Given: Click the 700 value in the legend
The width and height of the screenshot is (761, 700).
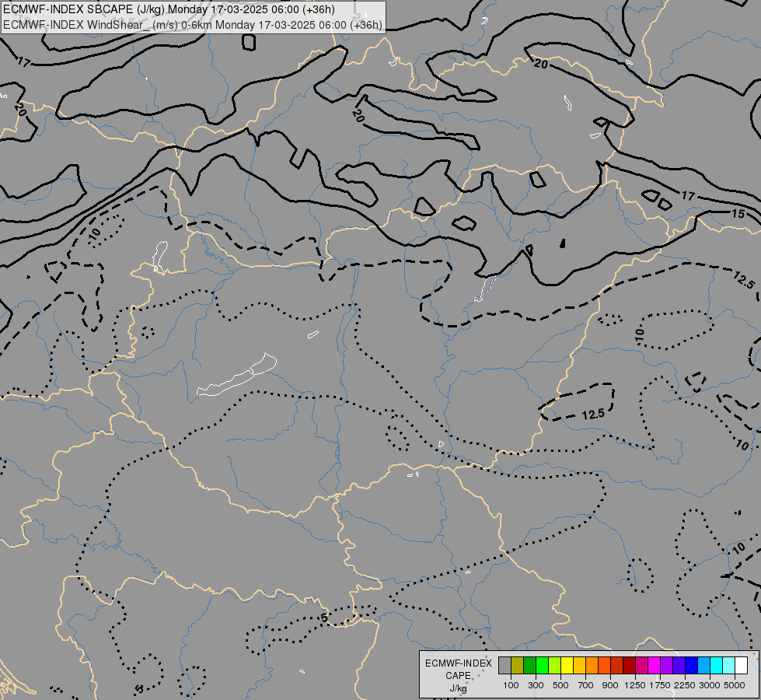Looking at the screenshot, I should [x=586, y=685].
